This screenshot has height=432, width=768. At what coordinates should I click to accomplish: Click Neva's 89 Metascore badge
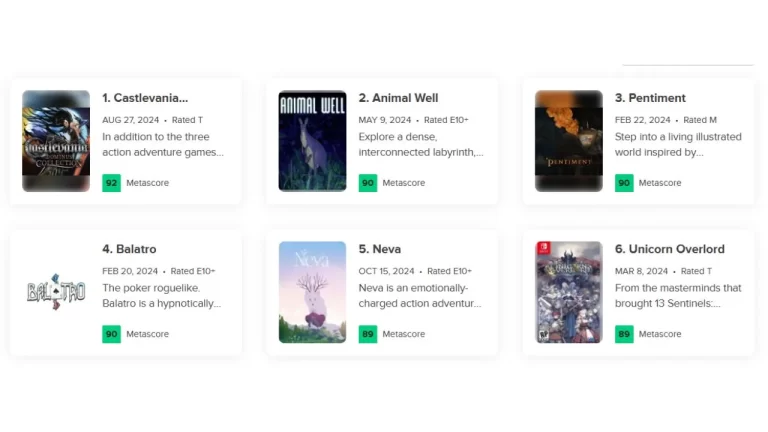pos(368,334)
